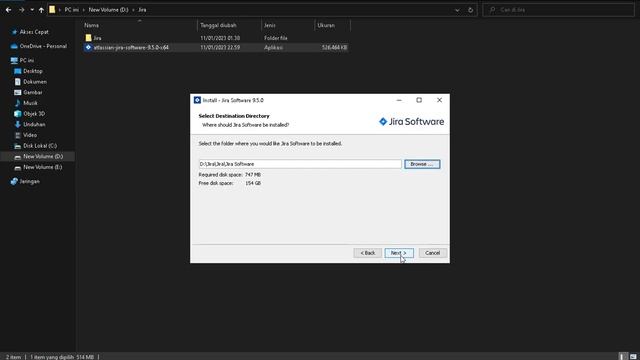The image size is (640, 360).
Task: Switch to details view in status bar
Action: (623, 356)
